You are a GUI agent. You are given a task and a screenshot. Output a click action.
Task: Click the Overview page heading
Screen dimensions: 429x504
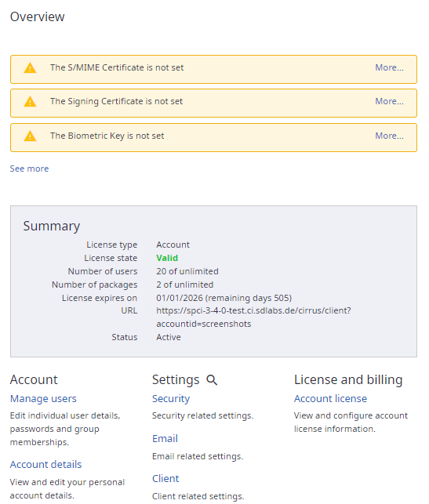(x=38, y=16)
